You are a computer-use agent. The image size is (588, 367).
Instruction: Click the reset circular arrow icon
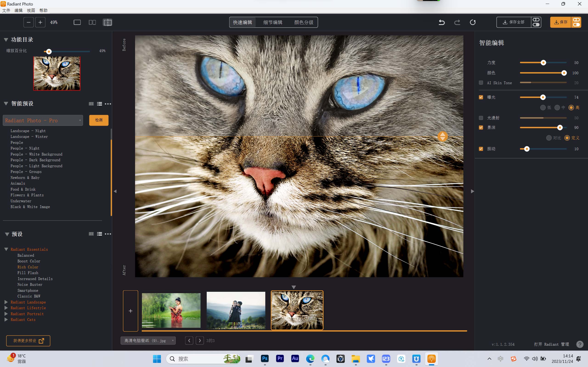[x=473, y=22]
